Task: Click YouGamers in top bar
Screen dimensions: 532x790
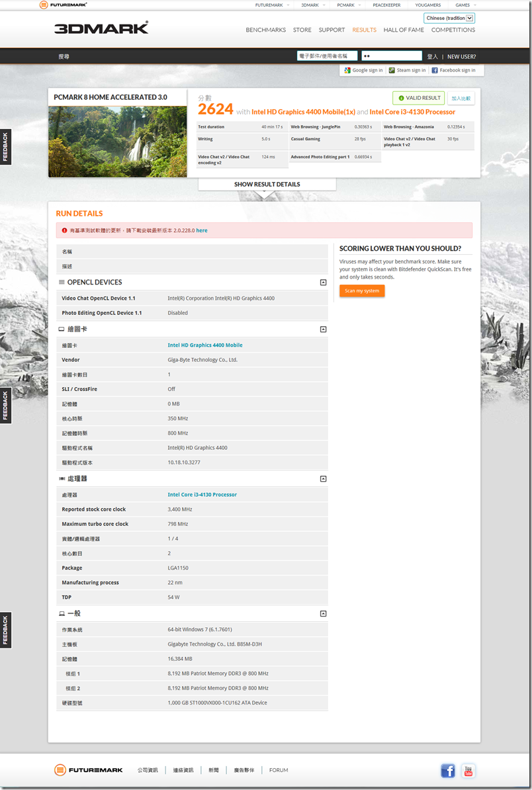Action: (x=427, y=5)
